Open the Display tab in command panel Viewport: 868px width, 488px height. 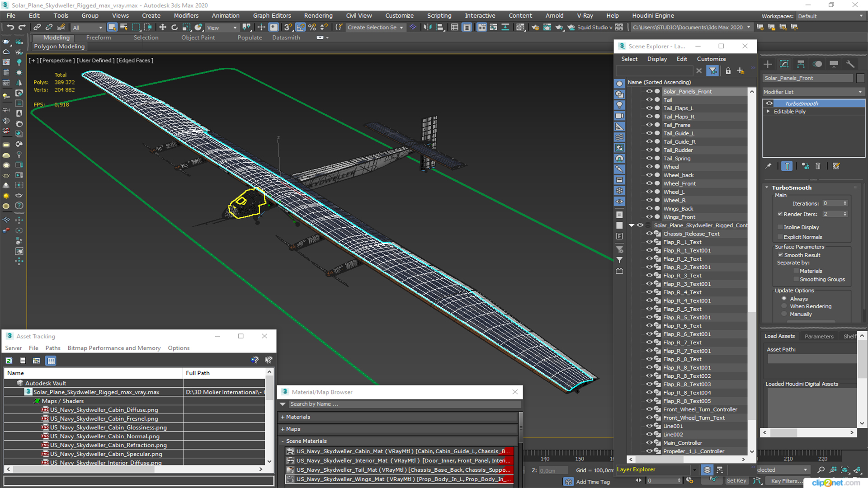tap(834, 64)
